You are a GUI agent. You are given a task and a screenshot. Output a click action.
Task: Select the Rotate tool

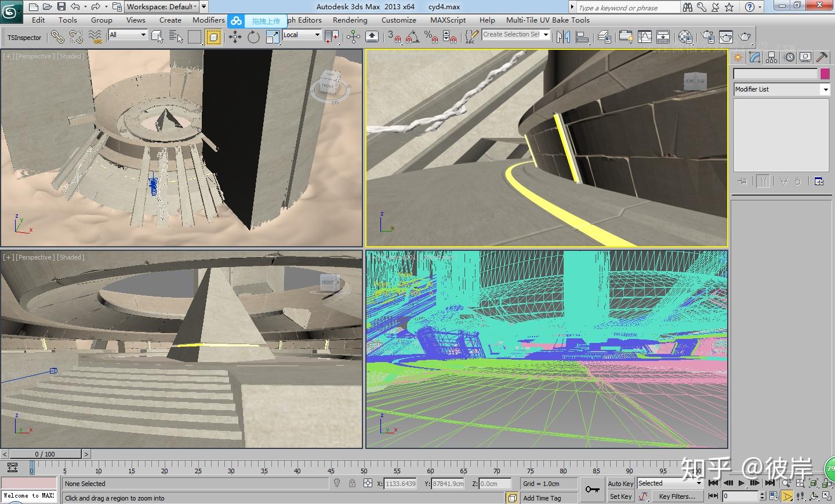click(253, 37)
